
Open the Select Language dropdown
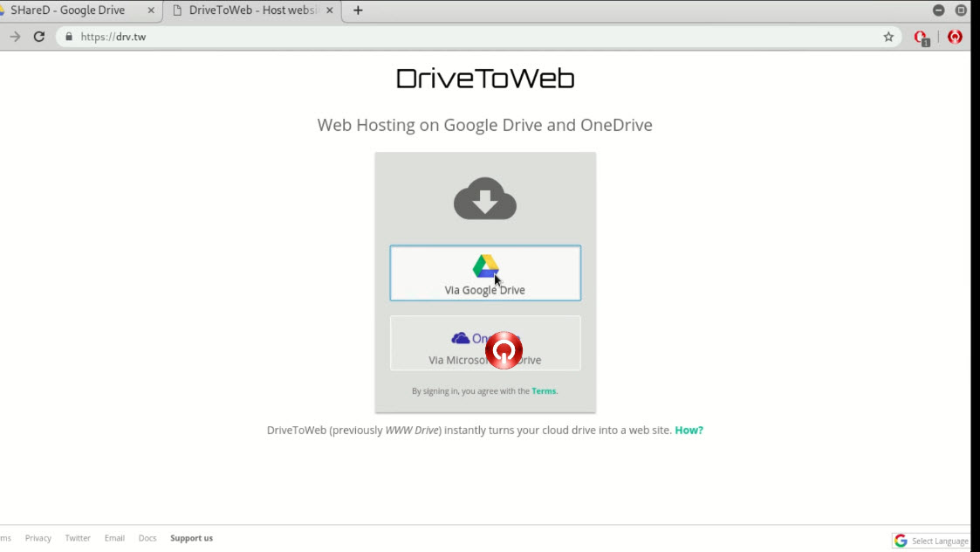[933, 541]
